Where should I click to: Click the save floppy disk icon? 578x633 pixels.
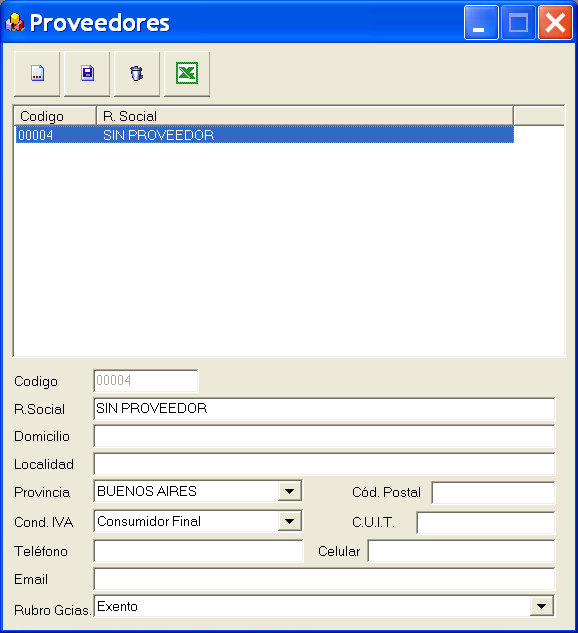(87, 74)
